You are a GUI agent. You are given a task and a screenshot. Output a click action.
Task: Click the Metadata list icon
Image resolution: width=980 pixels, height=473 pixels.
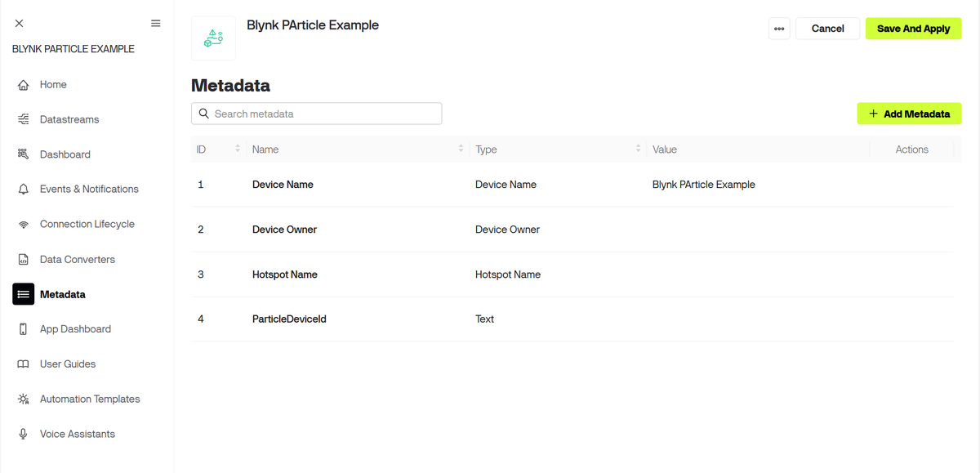(24, 294)
